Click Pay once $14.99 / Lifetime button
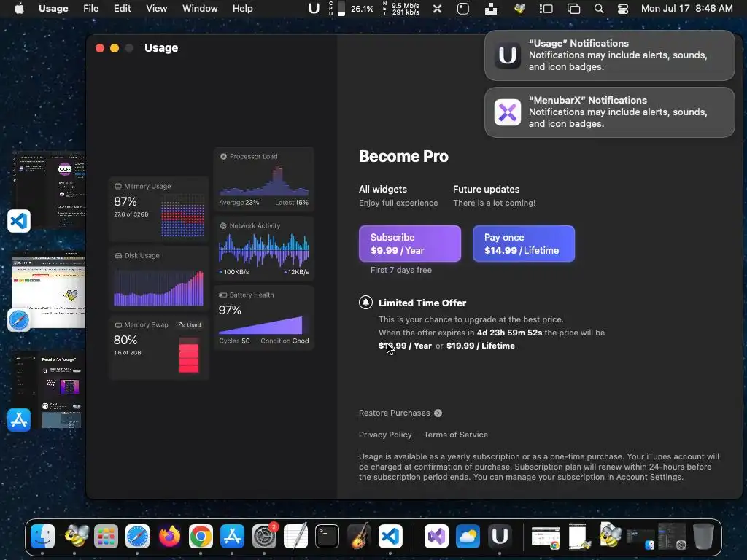The height and width of the screenshot is (560, 747). click(x=524, y=244)
